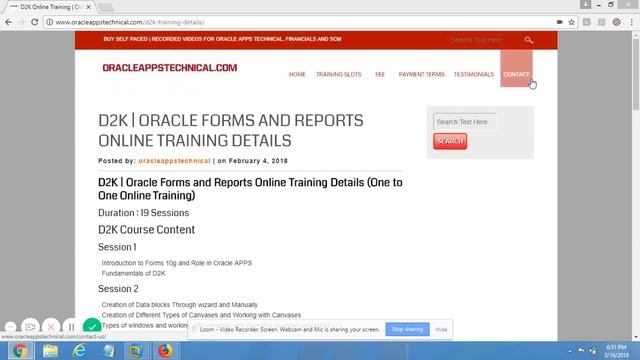Open TRAINING SLOTS menu item
640x360 pixels.
pos(339,74)
